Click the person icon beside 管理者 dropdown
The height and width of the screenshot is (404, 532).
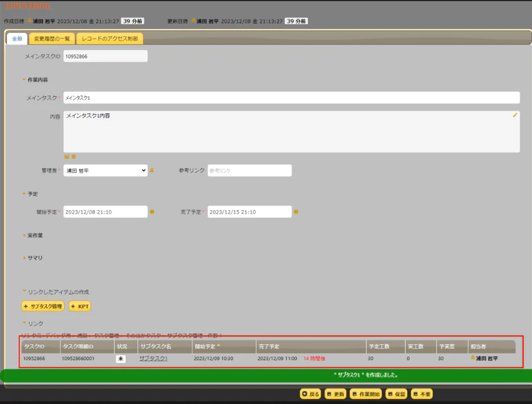coord(152,170)
